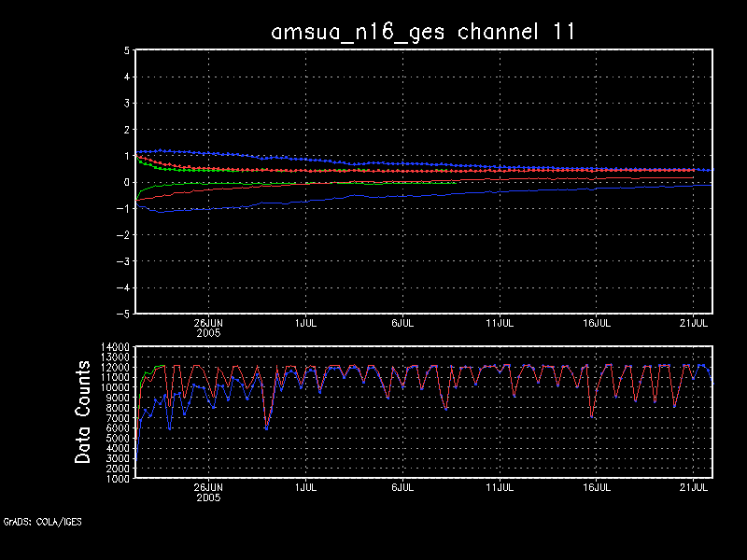Click the "GrADS: COLA/IGES" footer text
Screen dimensions: 747x560
point(42,522)
